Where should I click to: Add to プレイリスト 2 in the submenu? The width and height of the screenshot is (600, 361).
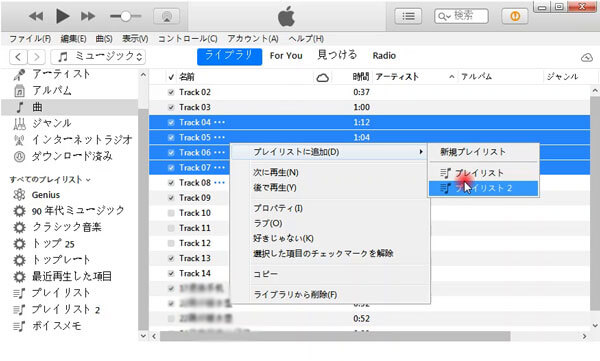484,188
